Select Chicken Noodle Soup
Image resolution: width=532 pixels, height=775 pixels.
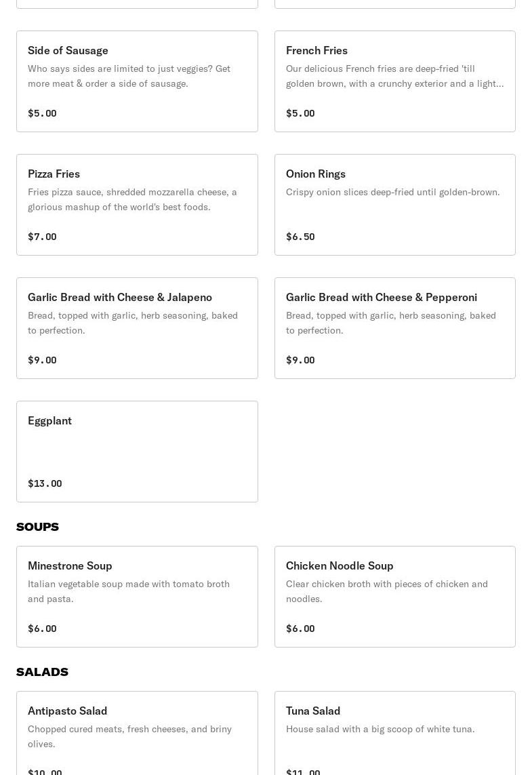[x=394, y=597]
